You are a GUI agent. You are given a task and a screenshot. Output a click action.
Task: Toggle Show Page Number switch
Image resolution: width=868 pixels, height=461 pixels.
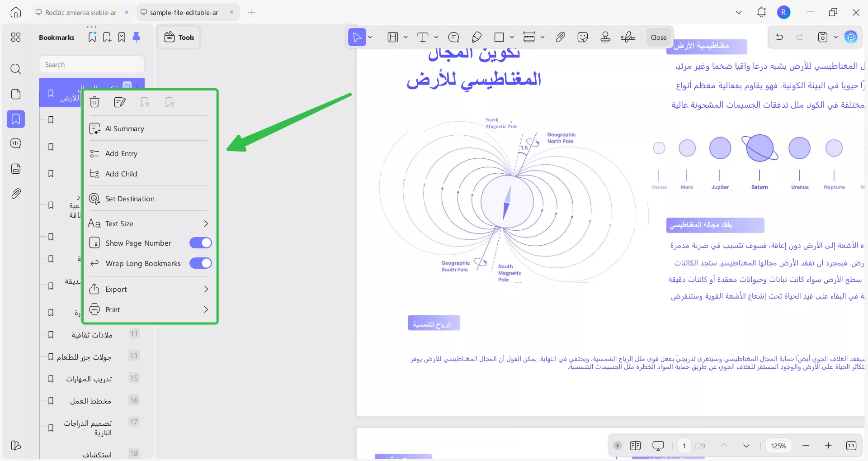pyautogui.click(x=201, y=243)
